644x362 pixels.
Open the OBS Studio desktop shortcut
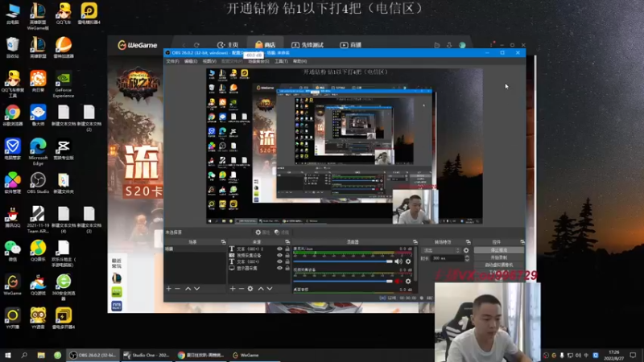38,183
